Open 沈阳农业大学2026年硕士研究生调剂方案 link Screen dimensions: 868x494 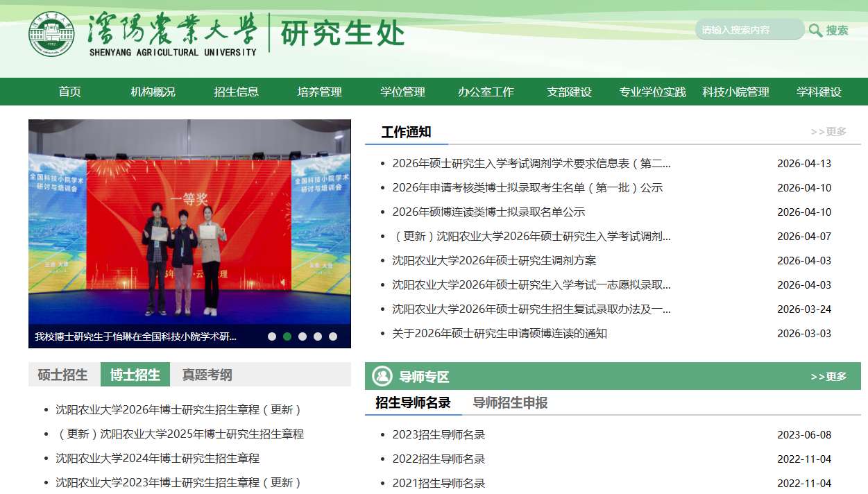coord(494,261)
